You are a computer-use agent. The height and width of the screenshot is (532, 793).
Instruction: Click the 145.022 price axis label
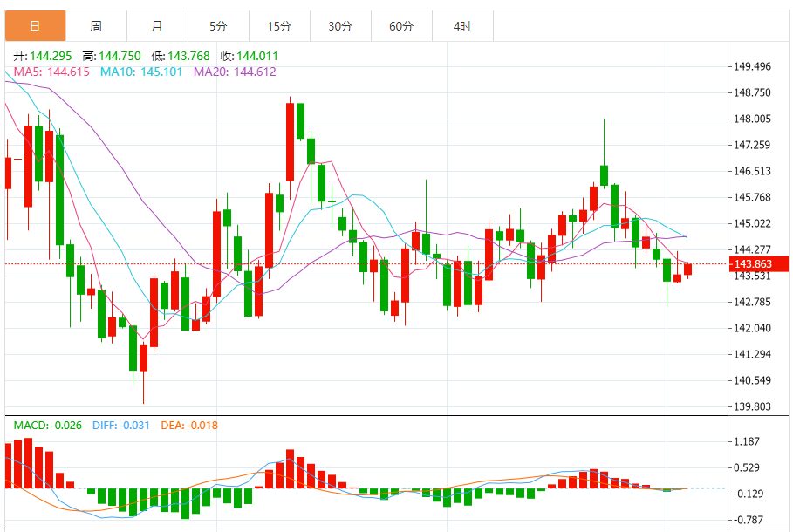coord(753,223)
